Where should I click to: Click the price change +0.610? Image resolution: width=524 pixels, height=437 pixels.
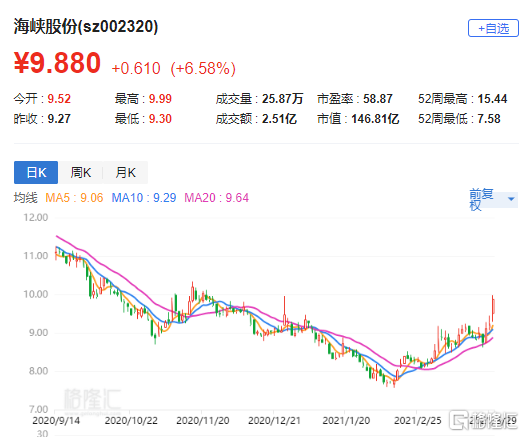(136, 68)
